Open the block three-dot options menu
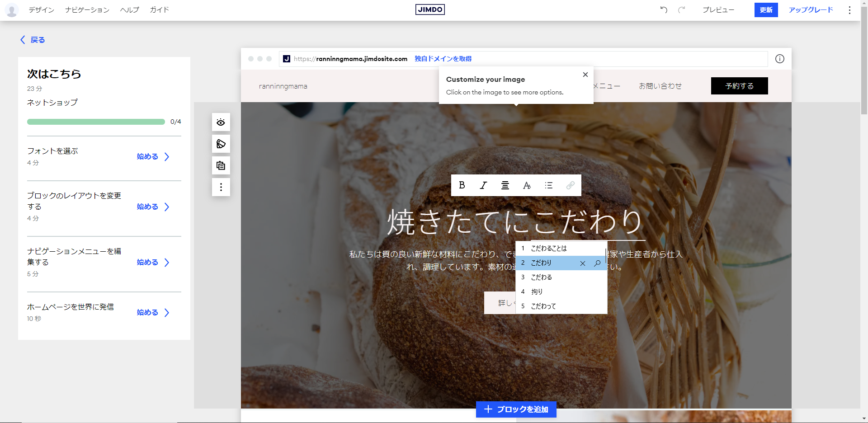Viewport: 868px width, 423px height. click(x=221, y=187)
